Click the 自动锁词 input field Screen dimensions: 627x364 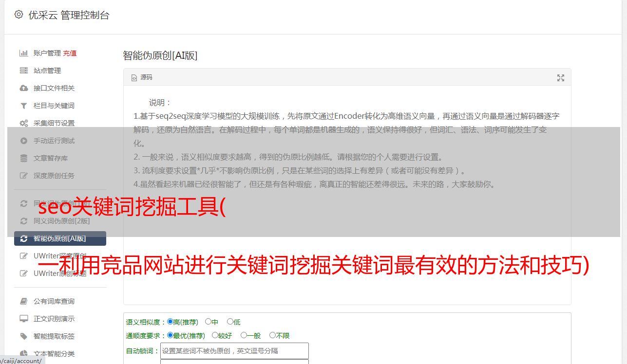pos(234,351)
